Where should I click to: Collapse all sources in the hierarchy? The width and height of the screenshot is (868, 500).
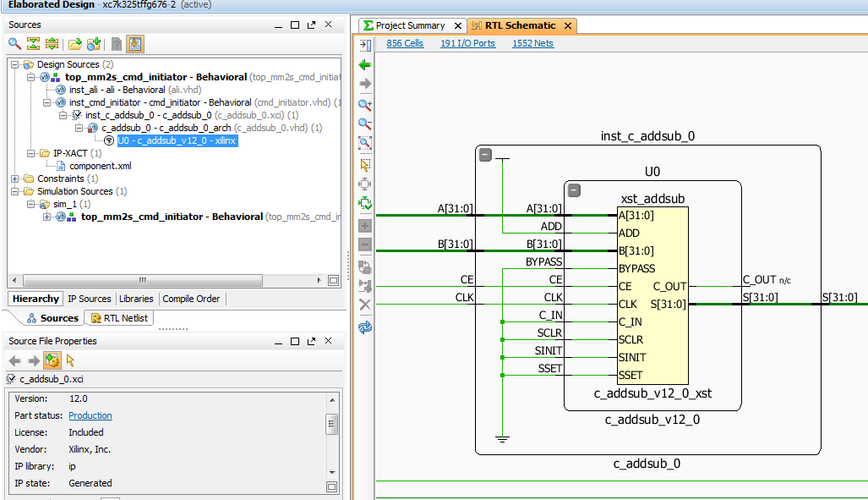click(34, 44)
